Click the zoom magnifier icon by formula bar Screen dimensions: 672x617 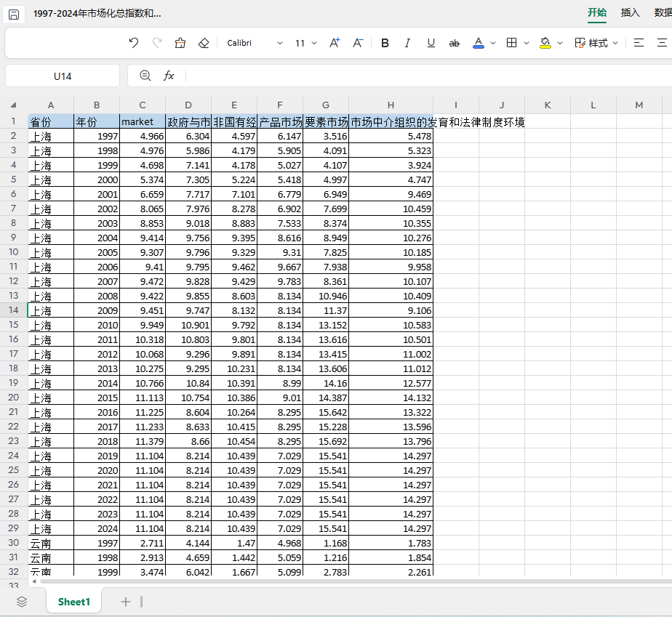(145, 76)
